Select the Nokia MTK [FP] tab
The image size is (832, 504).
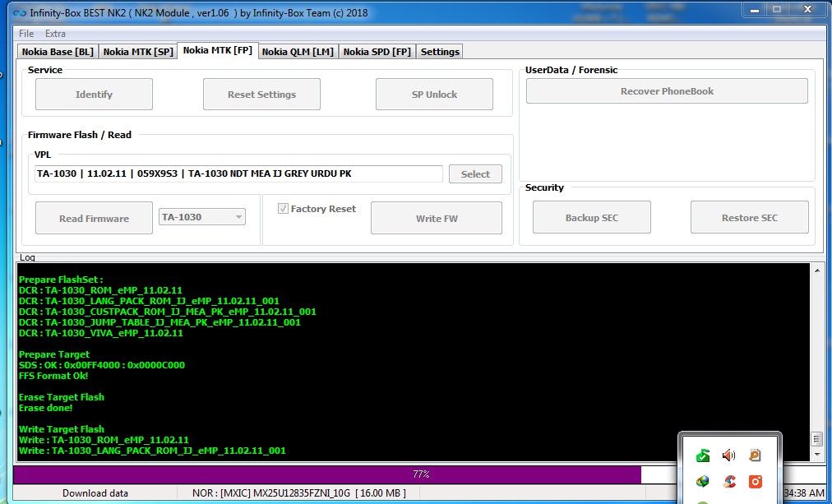pos(218,50)
